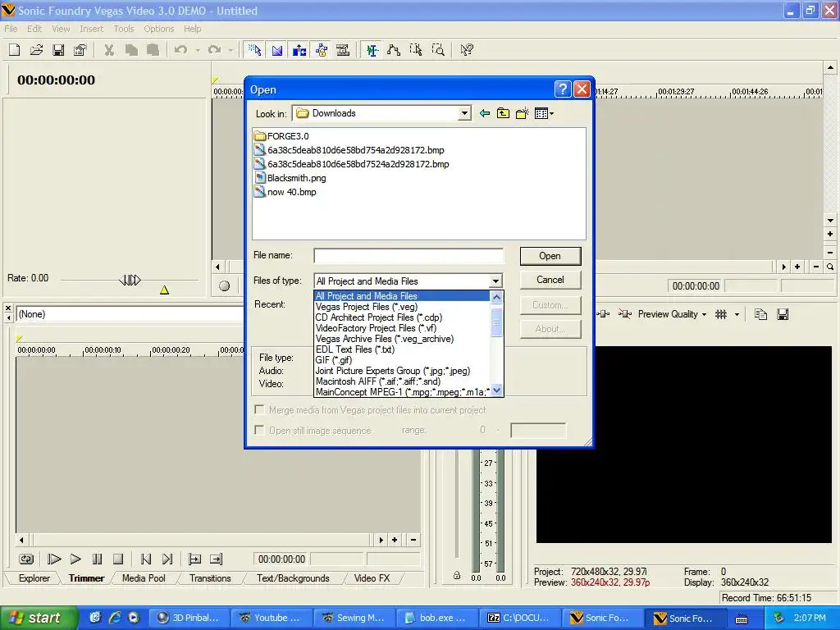
Task: Go up one folder level in Open dialog
Action: (503, 113)
